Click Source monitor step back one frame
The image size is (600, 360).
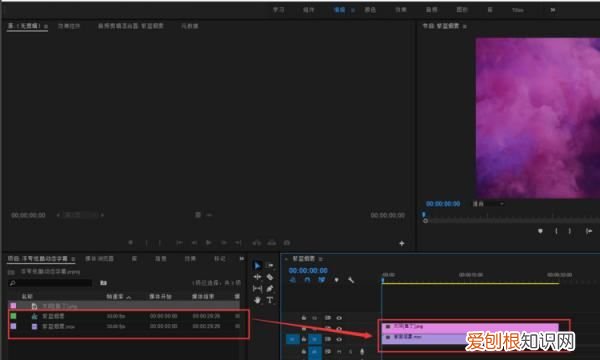[194, 243]
